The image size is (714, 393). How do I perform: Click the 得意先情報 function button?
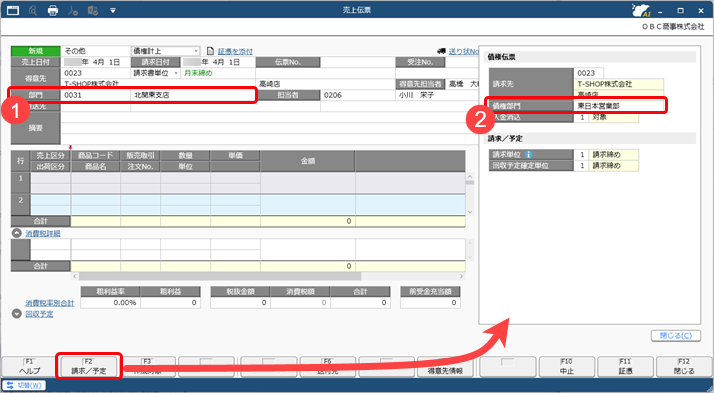click(x=445, y=367)
